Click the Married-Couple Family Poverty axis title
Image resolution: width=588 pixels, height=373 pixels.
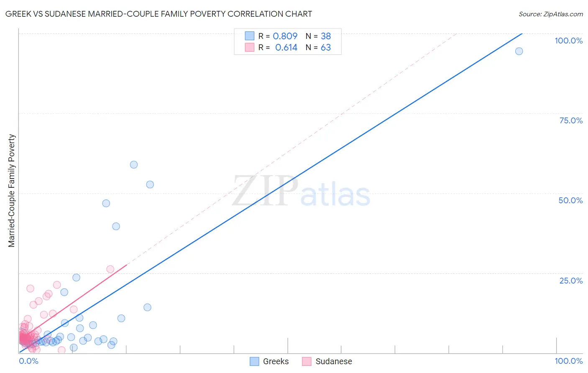(12, 191)
